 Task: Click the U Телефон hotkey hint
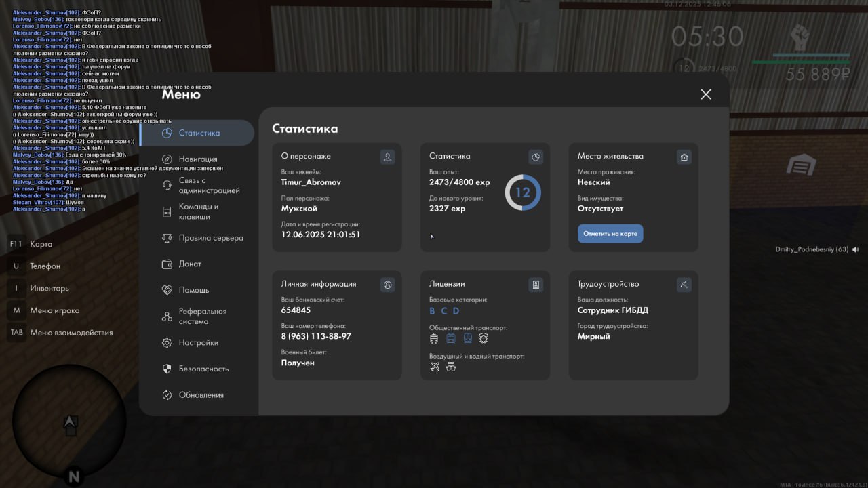pyautogui.click(x=35, y=266)
